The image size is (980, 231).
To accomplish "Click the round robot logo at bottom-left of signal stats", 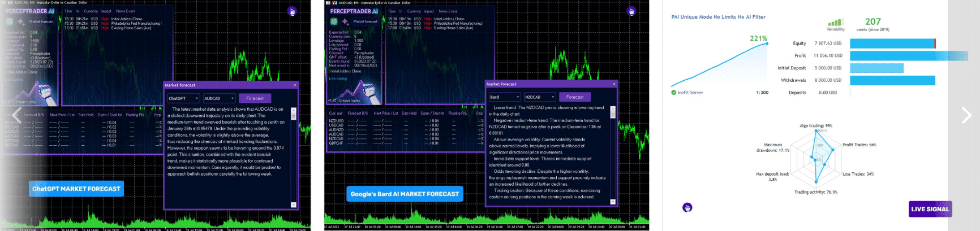I will tap(687, 207).
